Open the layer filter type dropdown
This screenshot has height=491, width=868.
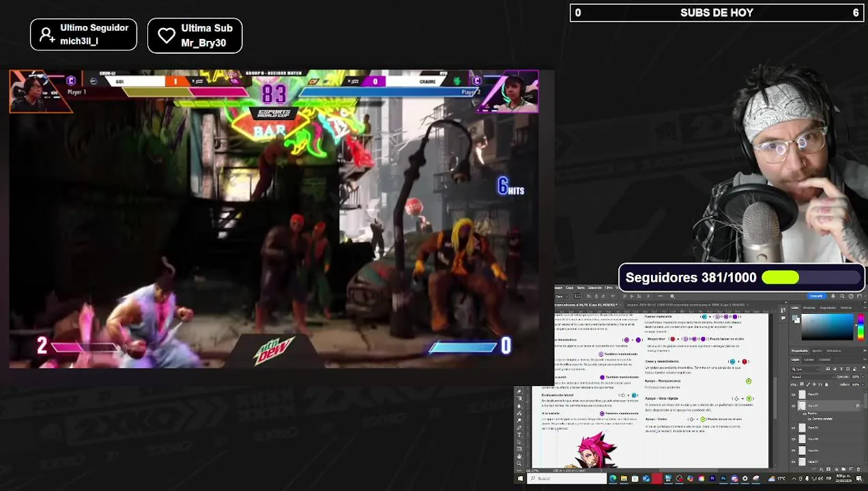pos(805,369)
